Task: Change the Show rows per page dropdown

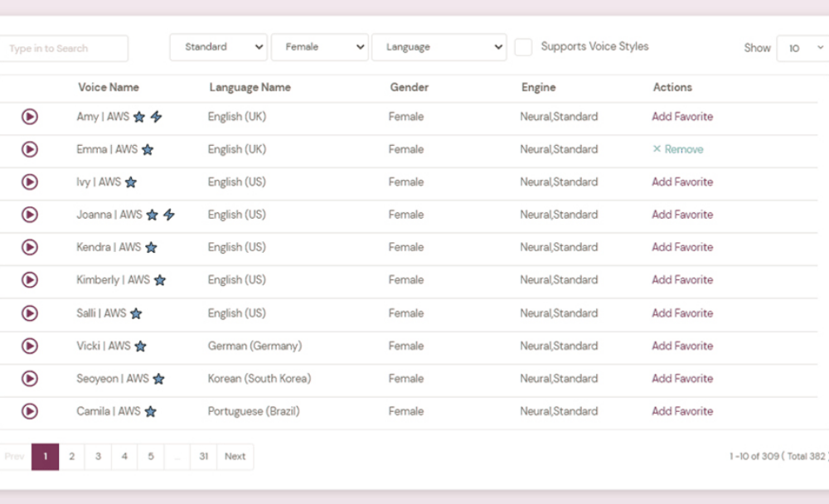Action: [x=802, y=48]
